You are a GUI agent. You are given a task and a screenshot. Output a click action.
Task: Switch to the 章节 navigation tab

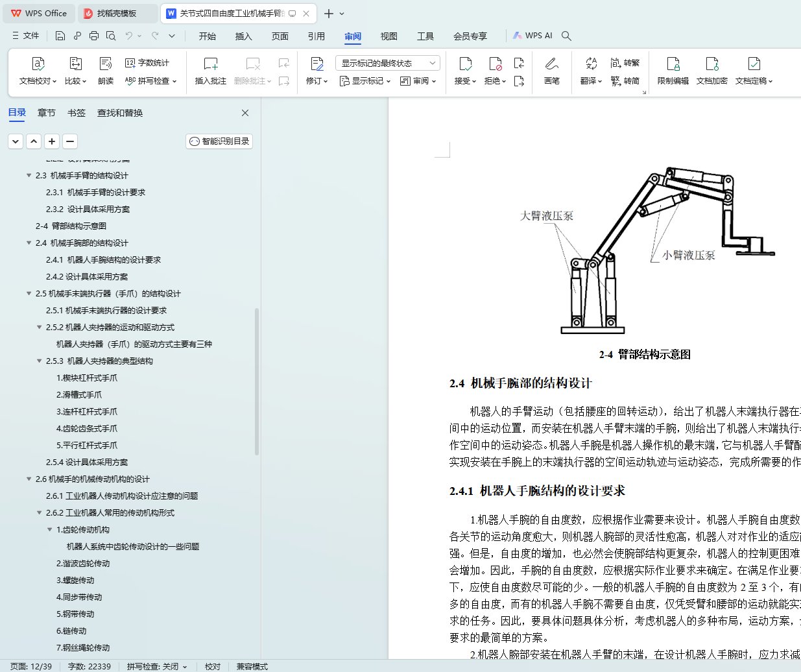(47, 113)
